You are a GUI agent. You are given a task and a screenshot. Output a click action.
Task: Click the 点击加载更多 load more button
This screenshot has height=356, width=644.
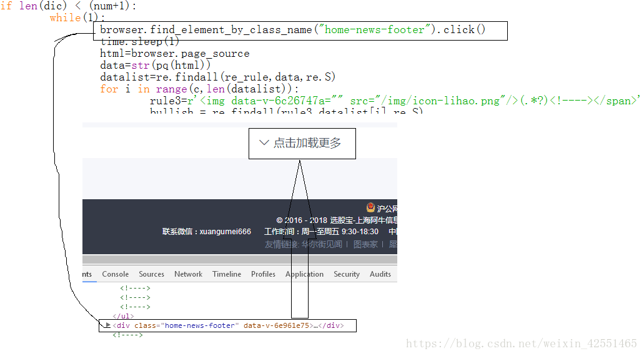pyautogui.click(x=302, y=143)
